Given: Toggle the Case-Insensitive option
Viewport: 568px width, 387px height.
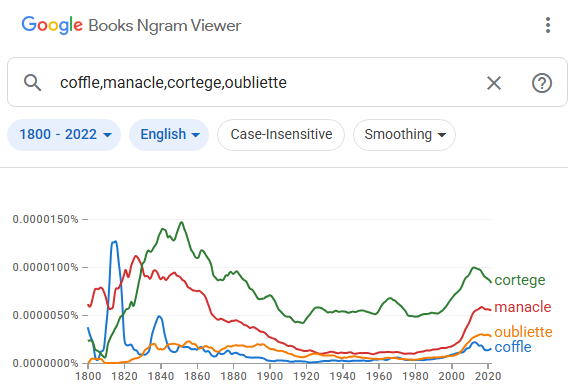Looking at the screenshot, I should coord(281,134).
